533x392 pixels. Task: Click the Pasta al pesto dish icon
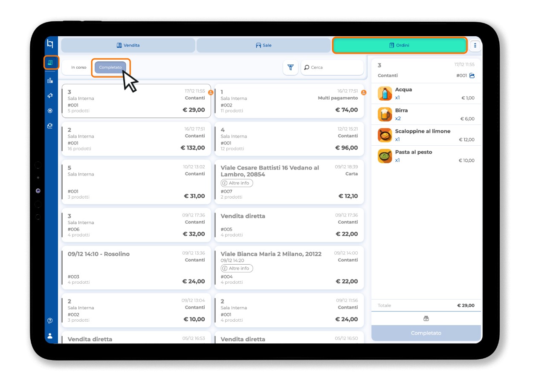coord(385,156)
